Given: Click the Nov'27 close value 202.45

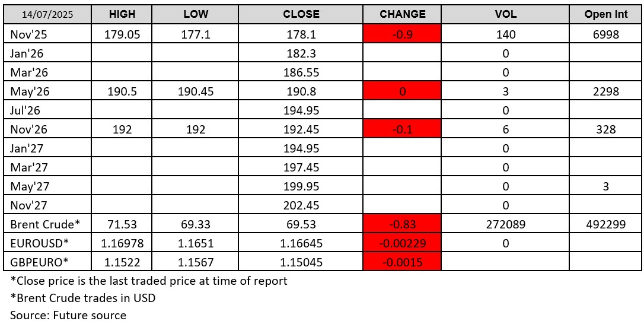Looking at the screenshot, I should (x=301, y=205).
